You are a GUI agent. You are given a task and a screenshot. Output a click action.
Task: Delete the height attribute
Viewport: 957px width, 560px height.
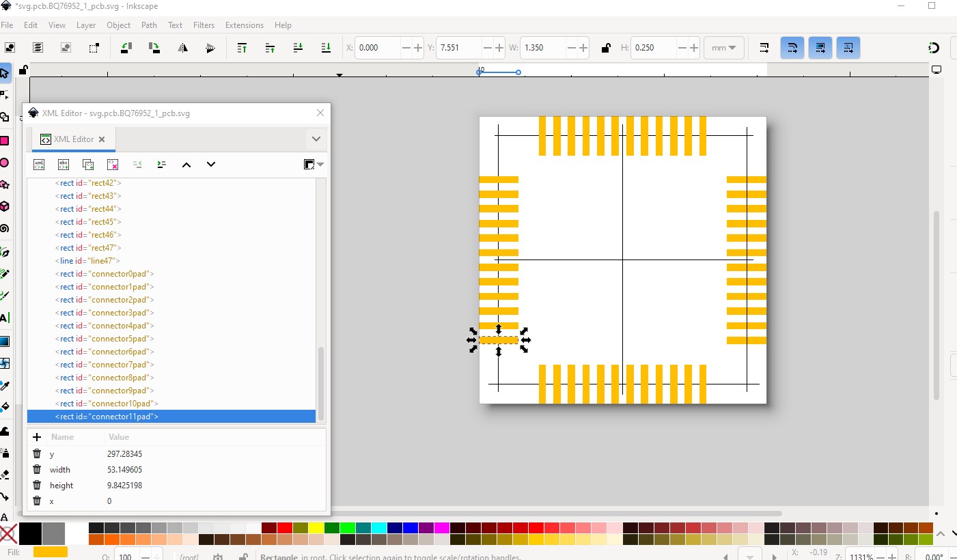[37, 486]
